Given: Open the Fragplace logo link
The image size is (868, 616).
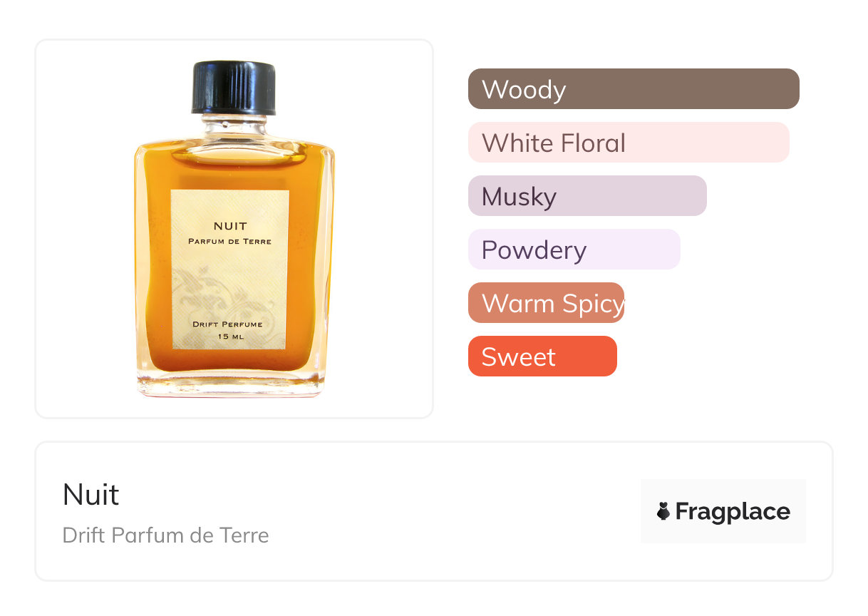Looking at the screenshot, I should 723,511.
